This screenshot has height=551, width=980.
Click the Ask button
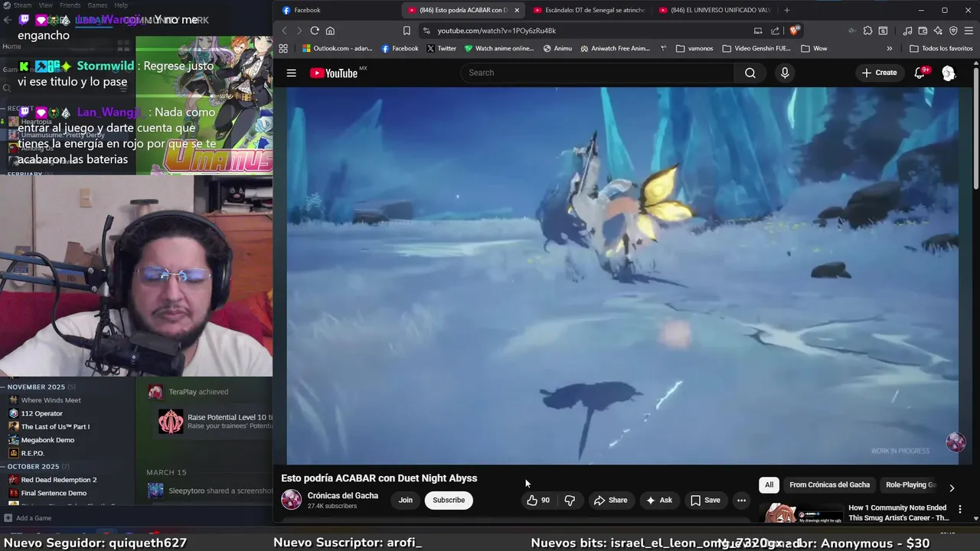point(658,500)
